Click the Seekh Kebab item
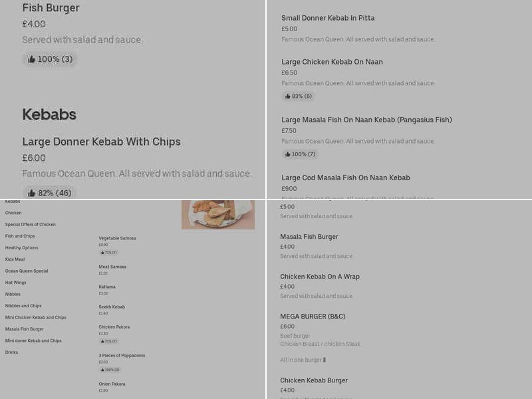 (112, 307)
